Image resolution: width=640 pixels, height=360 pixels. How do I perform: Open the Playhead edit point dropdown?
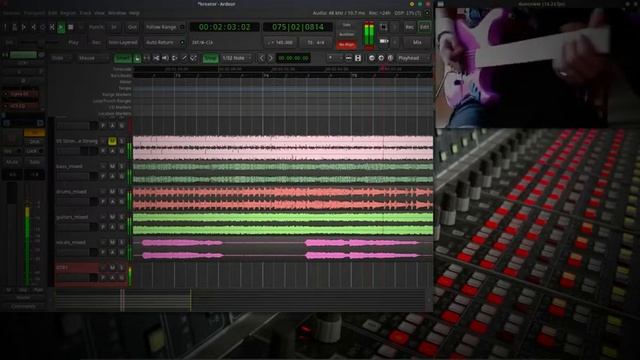pos(413,58)
